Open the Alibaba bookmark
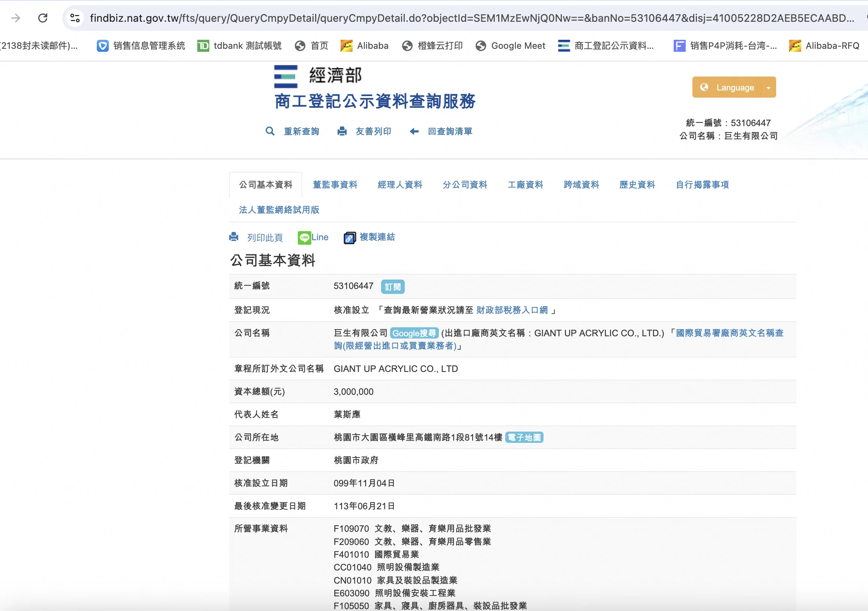 (x=365, y=46)
